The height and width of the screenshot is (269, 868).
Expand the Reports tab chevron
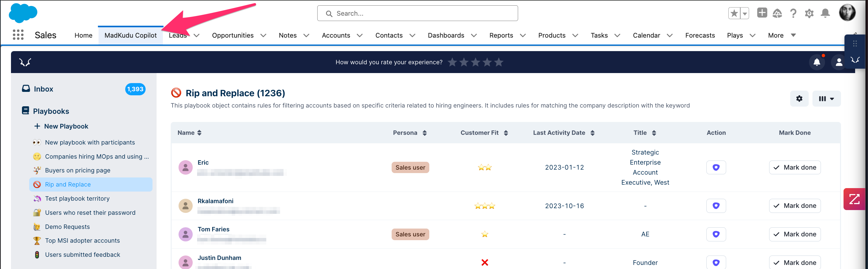coord(522,35)
